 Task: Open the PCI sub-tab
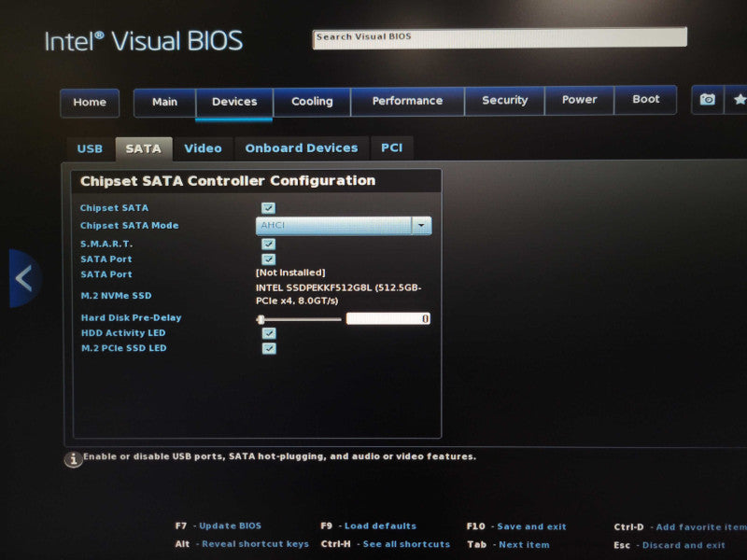(391, 147)
